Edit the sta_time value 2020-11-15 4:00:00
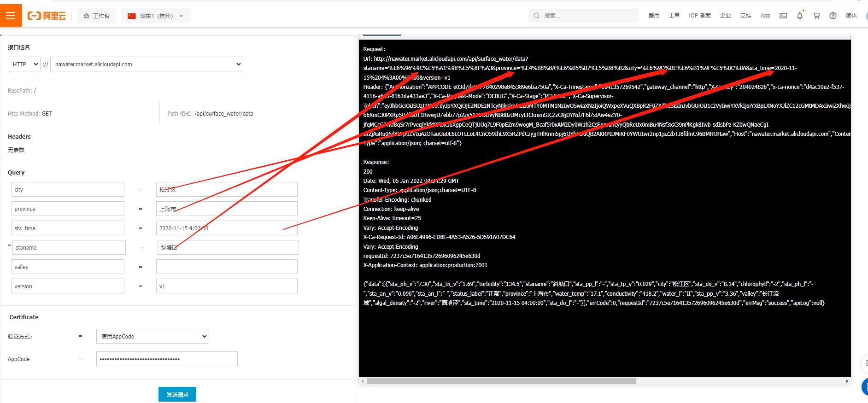This screenshot has height=403, width=868. pos(227,228)
